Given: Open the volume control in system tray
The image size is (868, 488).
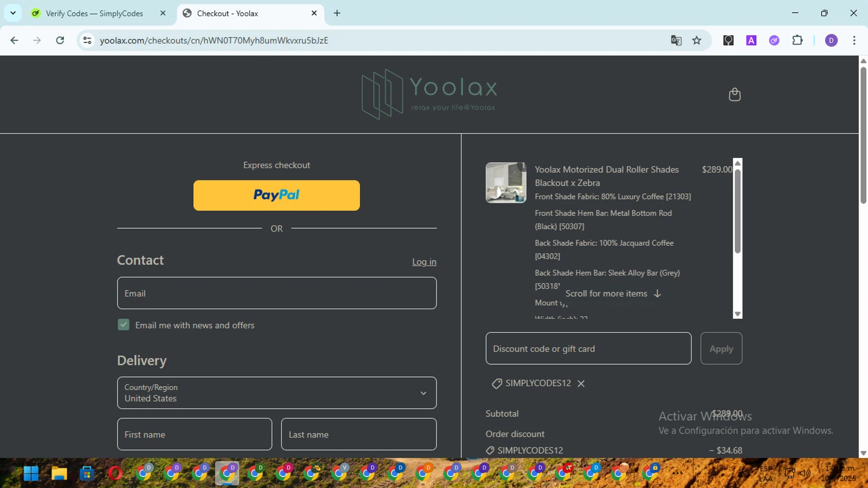Looking at the screenshot, I should [805, 474].
